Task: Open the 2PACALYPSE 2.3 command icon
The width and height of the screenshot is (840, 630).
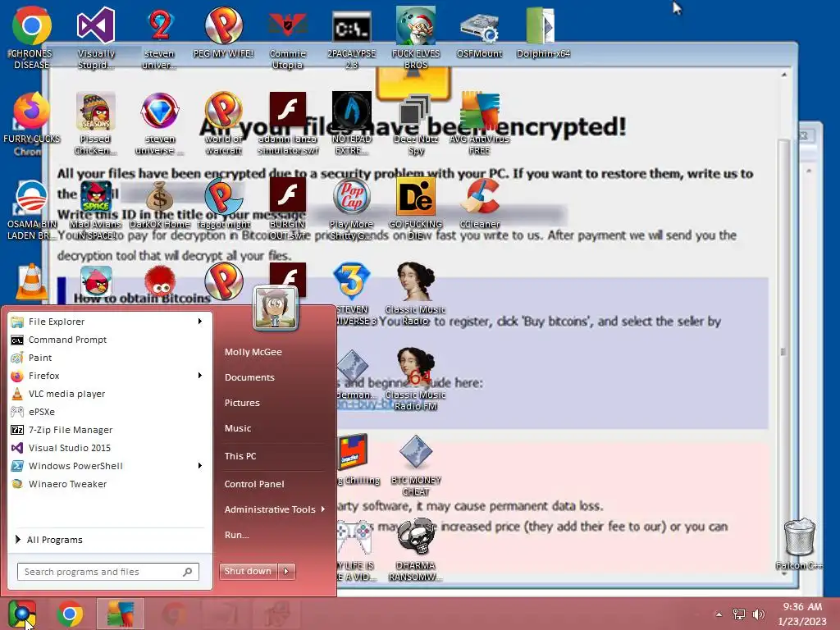Action: pos(351,38)
